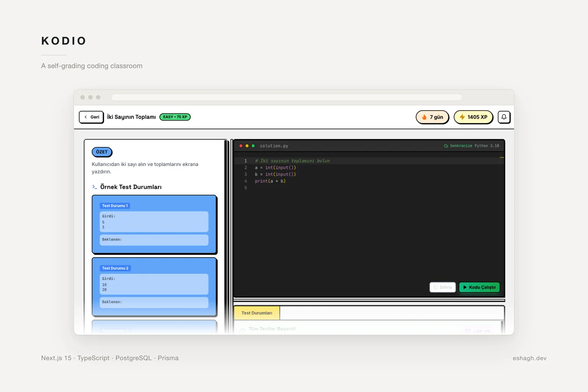Screen dimensions: 588x392
Task: Click the İki Sayının Toplamı title
Action: click(x=131, y=117)
